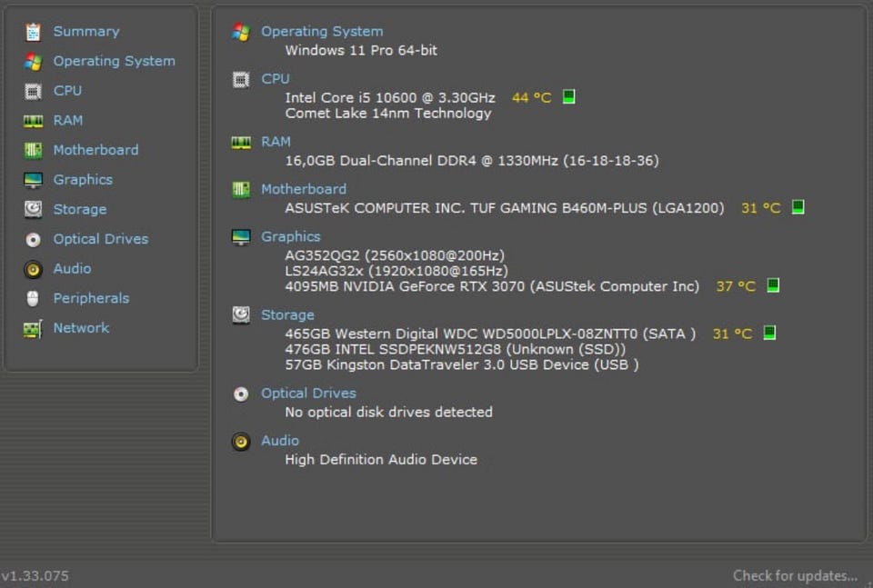Click the 37 °C graphics temperature value
This screenshot has height=588, width=873.
[736, 286]
